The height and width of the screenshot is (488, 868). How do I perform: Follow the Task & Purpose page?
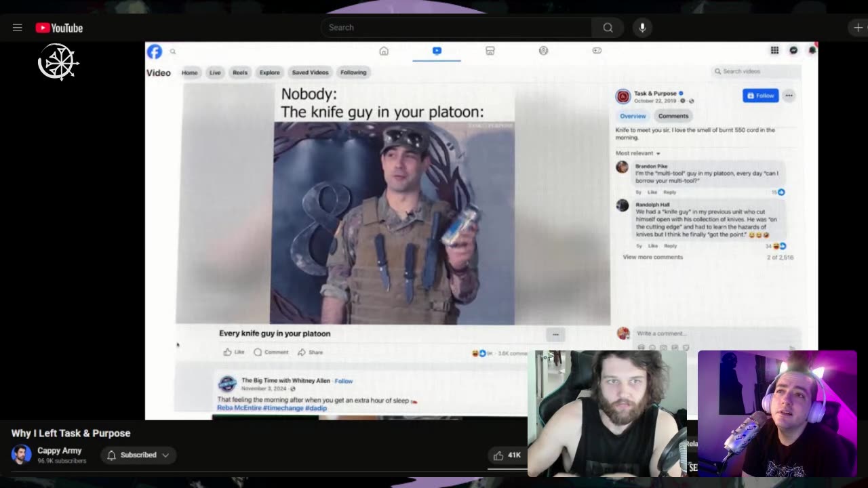761,96
